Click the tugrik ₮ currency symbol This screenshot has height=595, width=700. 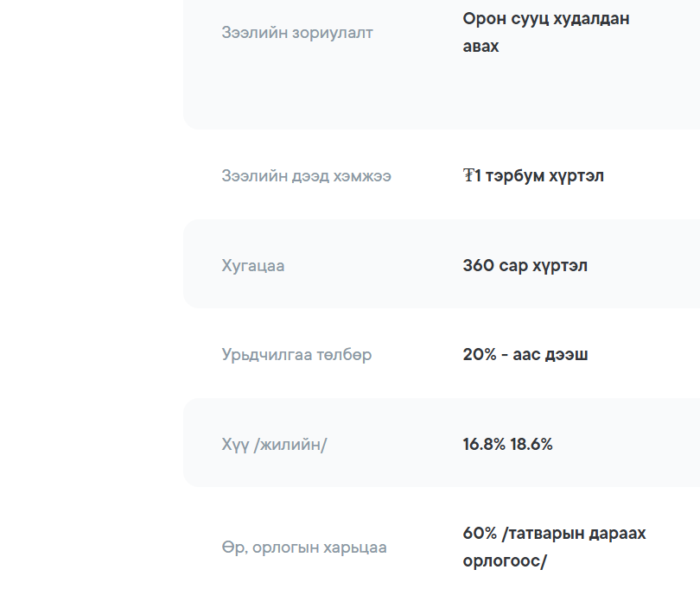pos(468,176)
